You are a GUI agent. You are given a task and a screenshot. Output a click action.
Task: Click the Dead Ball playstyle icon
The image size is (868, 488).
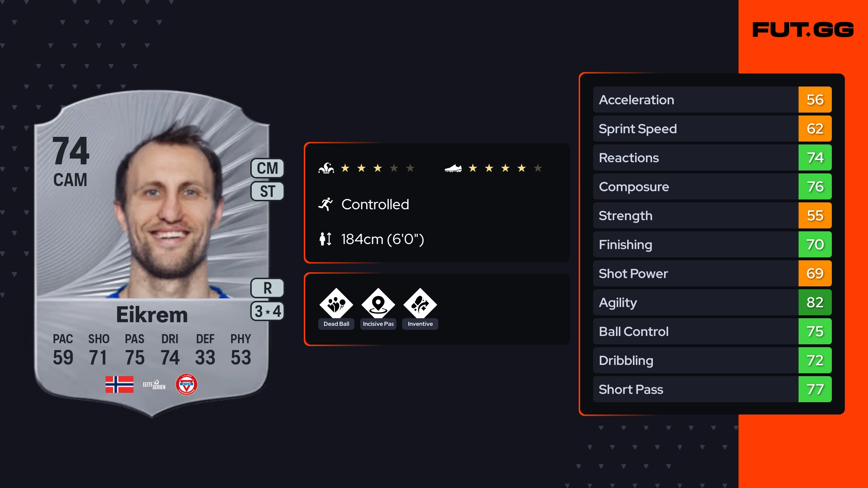click(x=336, y=304)
